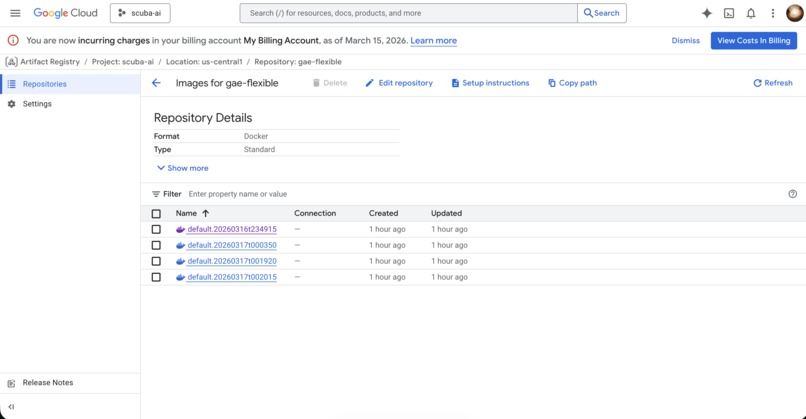Open image default.20260317t001920
The width and height of the screenshot is (806, 419).
point(232,261)
